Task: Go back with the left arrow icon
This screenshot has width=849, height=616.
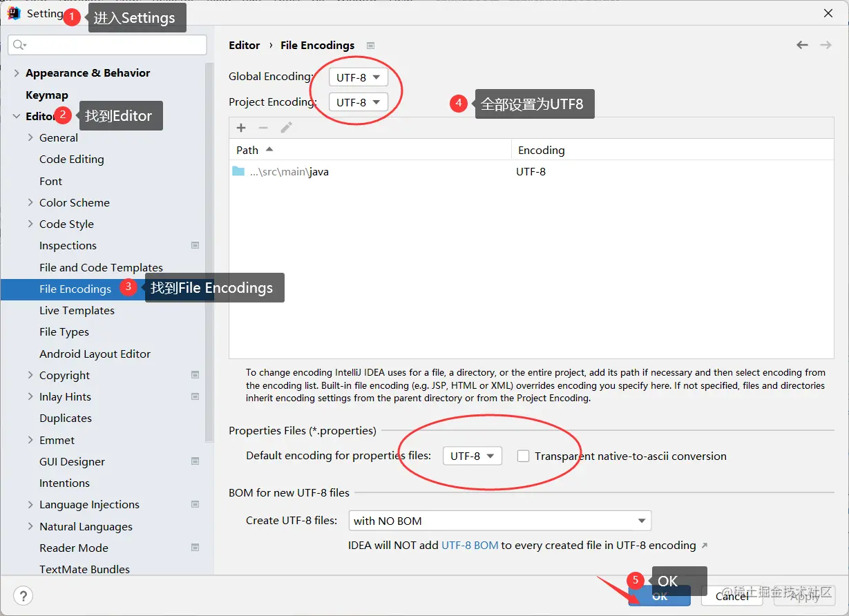Action: point(802,45)
